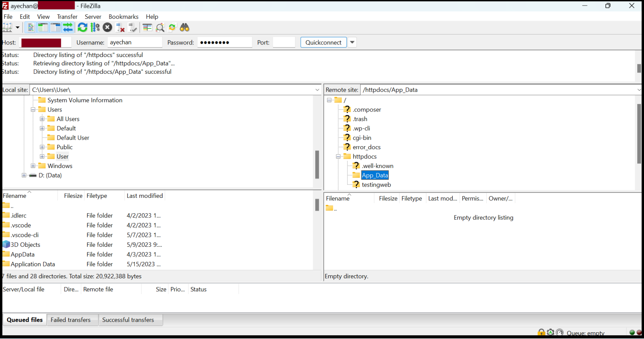Select the .well-known remote folder
The height and width of the screenshot is (339, 644).
(377, 166)
